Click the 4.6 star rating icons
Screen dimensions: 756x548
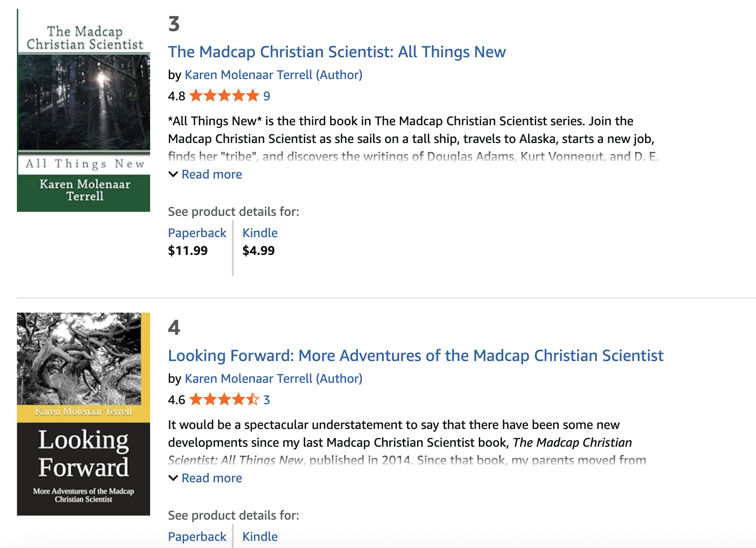pyautogui.click(x=224, y=400)
